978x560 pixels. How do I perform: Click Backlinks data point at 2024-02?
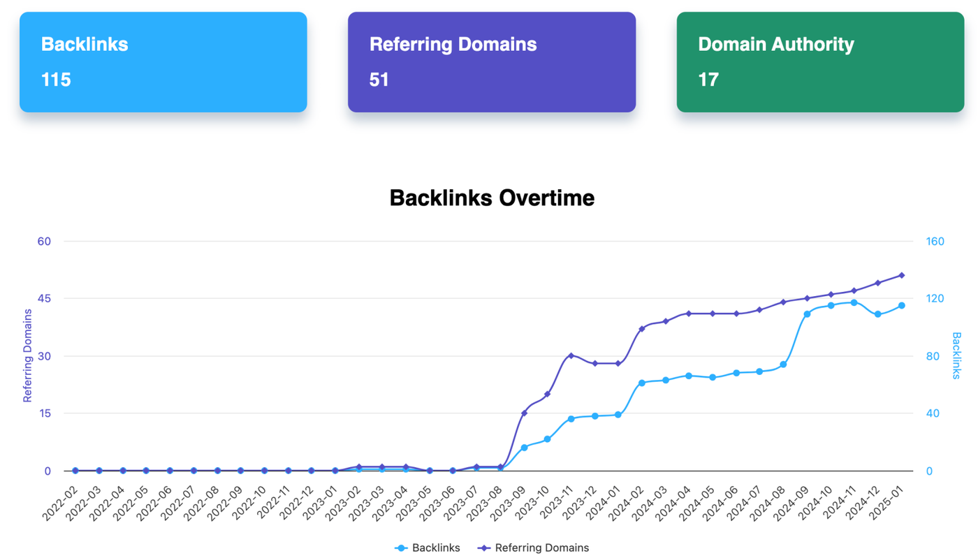(x=642, y=383)
